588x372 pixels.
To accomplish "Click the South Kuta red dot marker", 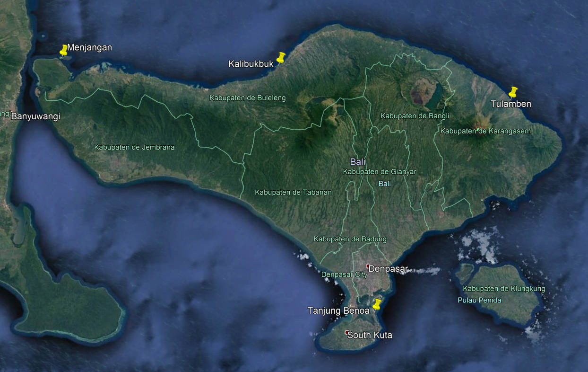I will [346, 332].
